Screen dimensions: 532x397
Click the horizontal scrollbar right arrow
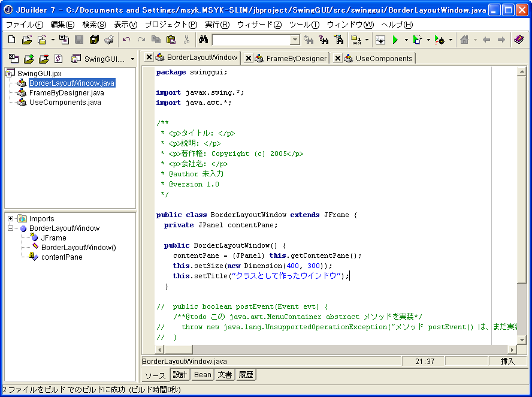512,349
